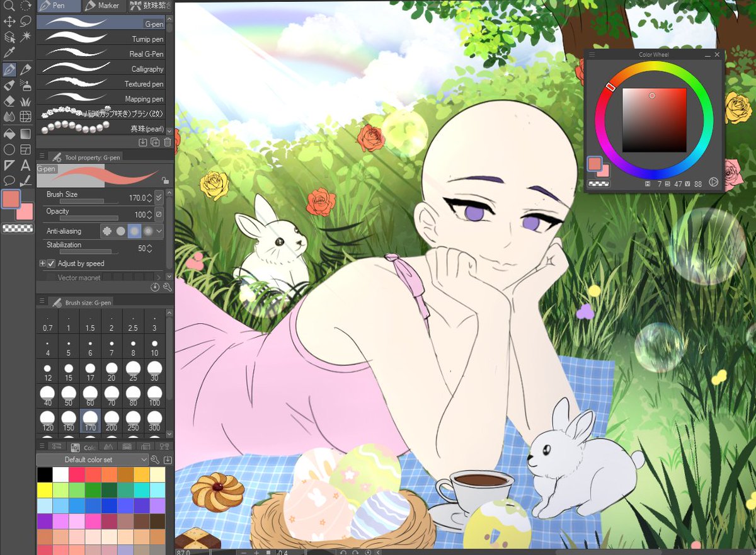Select the Text tool
Screen dimensions: 756x555
[x=26, y=165]
